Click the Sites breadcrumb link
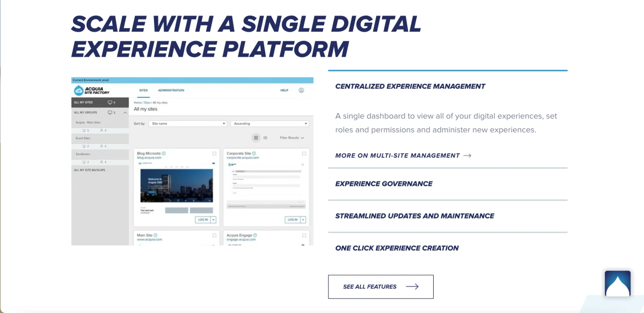The width and height of the screenshot is (644, 313). pyautogui.click(x=146, y=102)
